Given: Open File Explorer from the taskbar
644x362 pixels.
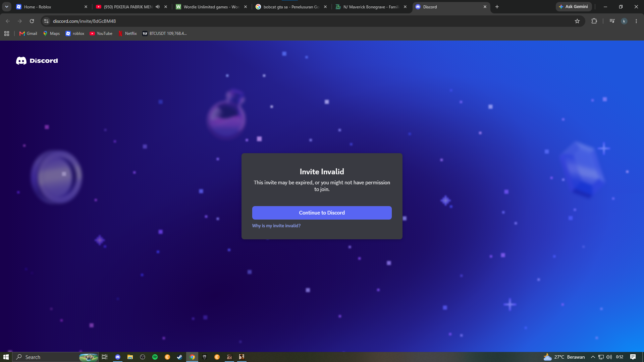Looking at the screenshot, I should tap(130, 357).
